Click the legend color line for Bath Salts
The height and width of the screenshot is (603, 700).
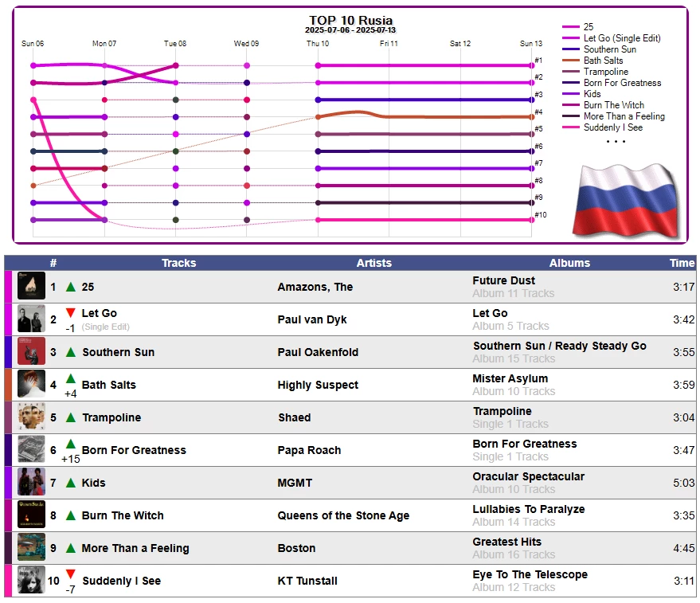click(x=570, y=61)
